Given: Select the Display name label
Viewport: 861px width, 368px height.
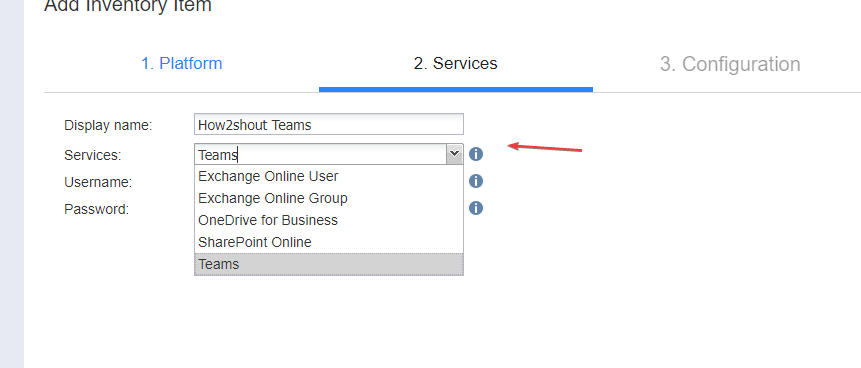Looking at the screenshot, I should 108,125.
